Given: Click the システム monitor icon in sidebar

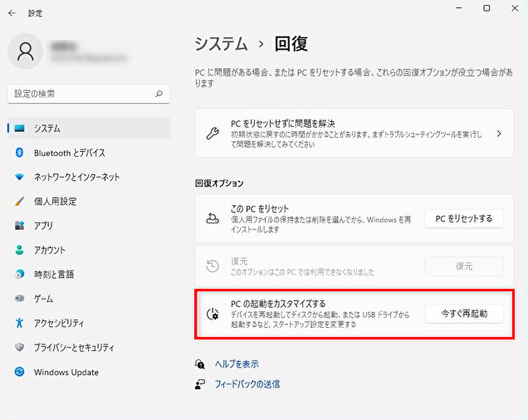Looking at the screenshot, I should pos(20,129).
